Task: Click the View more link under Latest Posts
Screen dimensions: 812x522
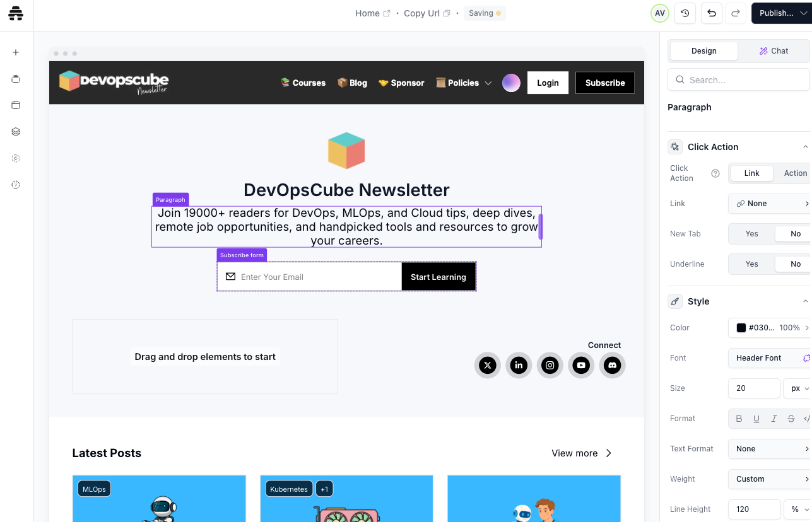Action: 574,453
